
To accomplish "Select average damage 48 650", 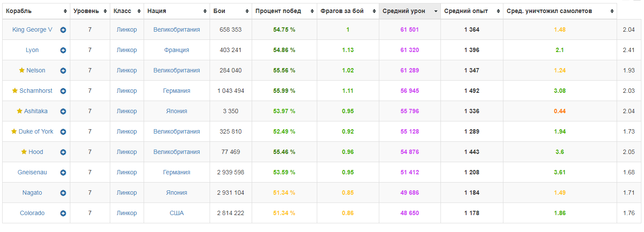I will (410, 213).
